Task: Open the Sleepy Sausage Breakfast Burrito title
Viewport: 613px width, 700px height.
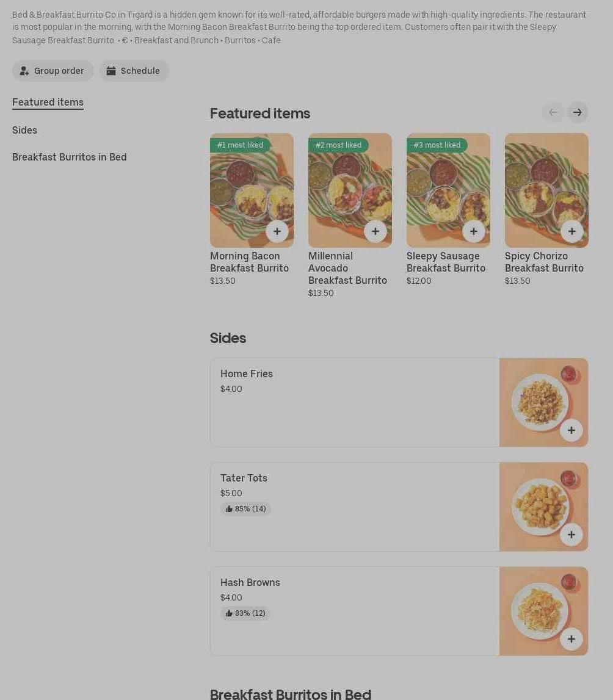Action: [446, 262]
